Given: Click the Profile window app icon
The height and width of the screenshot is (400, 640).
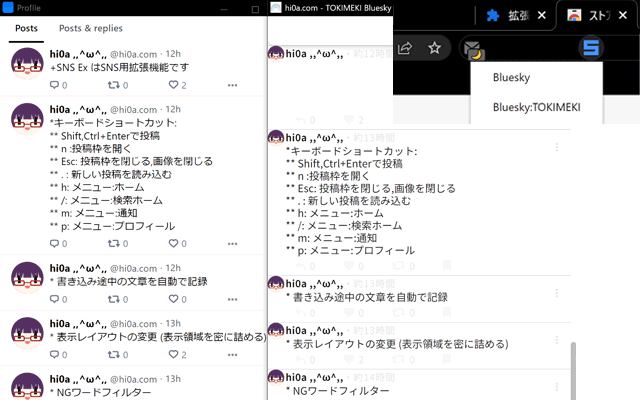Looking at the screenshot, I should tap(8, 7).
